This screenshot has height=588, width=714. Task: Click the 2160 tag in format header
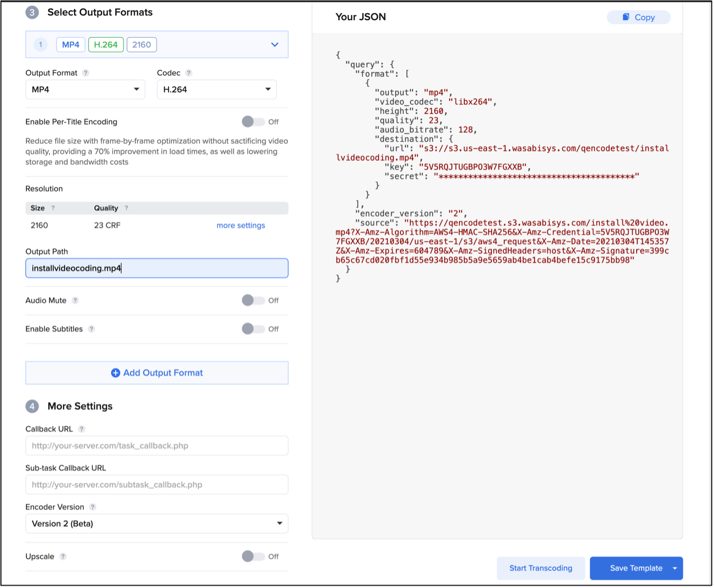coord(142,45)
